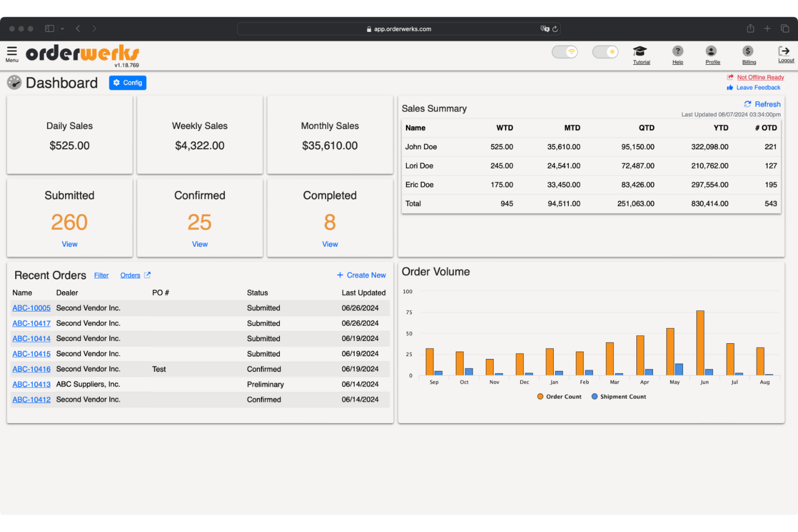This screenshot has width=798, height=532.
Task: Reload page using address bar reload icon
Action: pos(555,29)
